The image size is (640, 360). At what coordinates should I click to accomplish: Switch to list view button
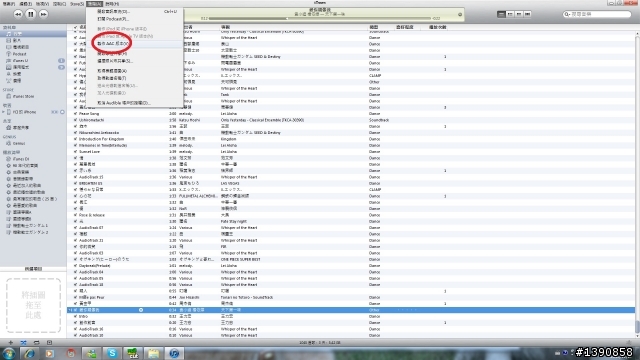pos(501,14)
